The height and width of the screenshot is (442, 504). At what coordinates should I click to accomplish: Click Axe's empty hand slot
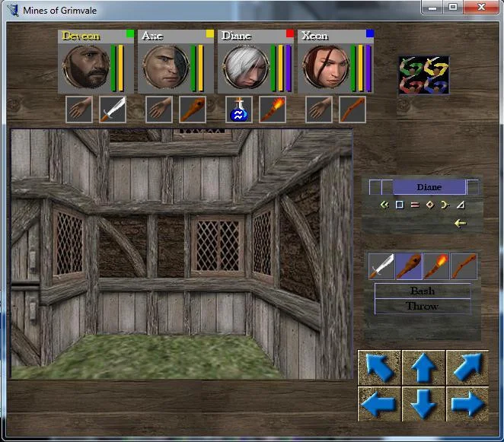point(159,110)
